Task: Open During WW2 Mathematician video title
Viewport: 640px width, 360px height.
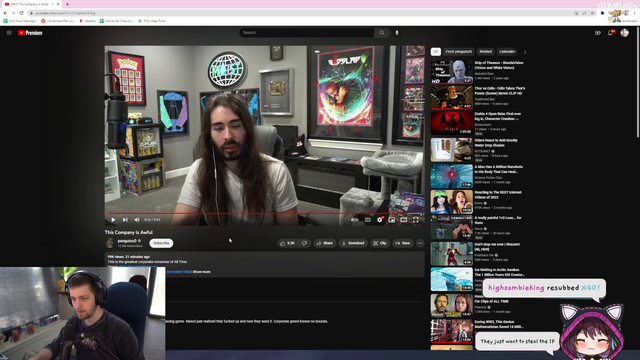Action: coord(500,324)
